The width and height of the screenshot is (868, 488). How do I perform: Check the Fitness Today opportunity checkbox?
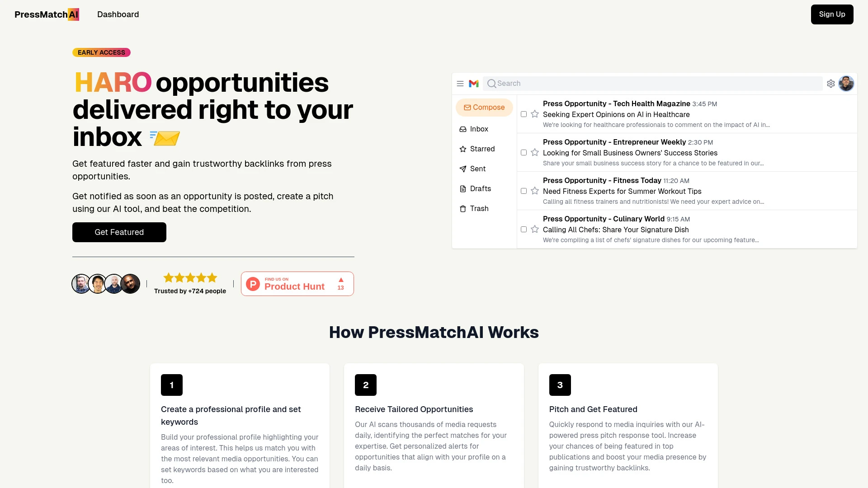(x=524, y=191)
